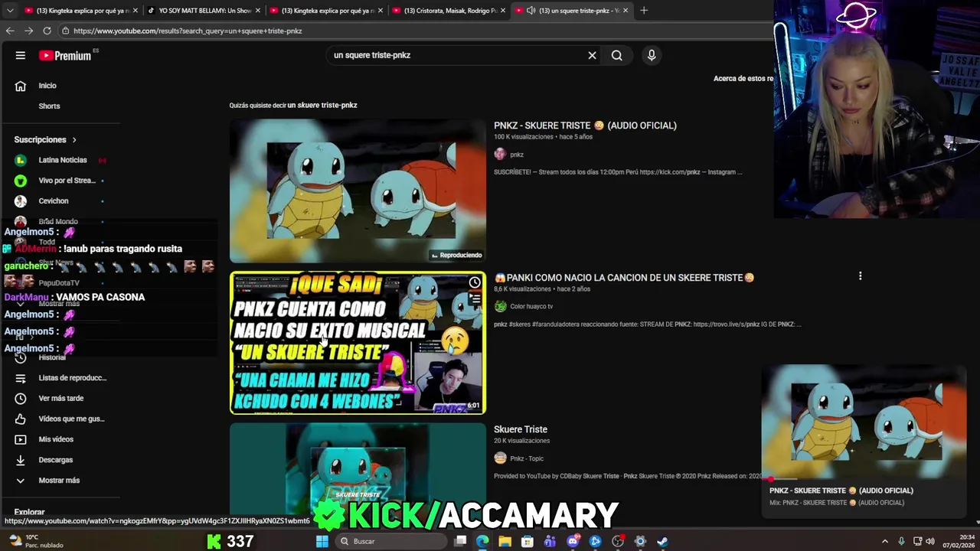The image size is (980, 551).
Task: Switch to the YO SOY MATT BELLAMY tab
Action: coord(203,11)
